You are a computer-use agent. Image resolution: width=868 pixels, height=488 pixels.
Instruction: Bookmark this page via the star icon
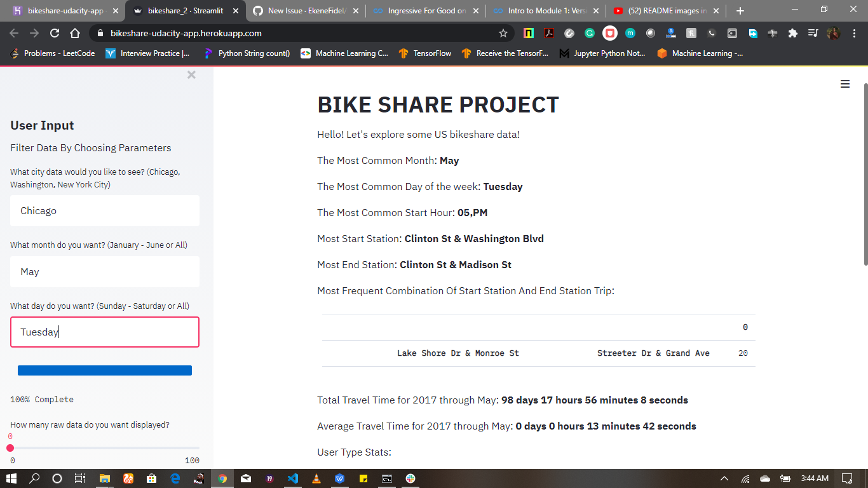(502, 33)
